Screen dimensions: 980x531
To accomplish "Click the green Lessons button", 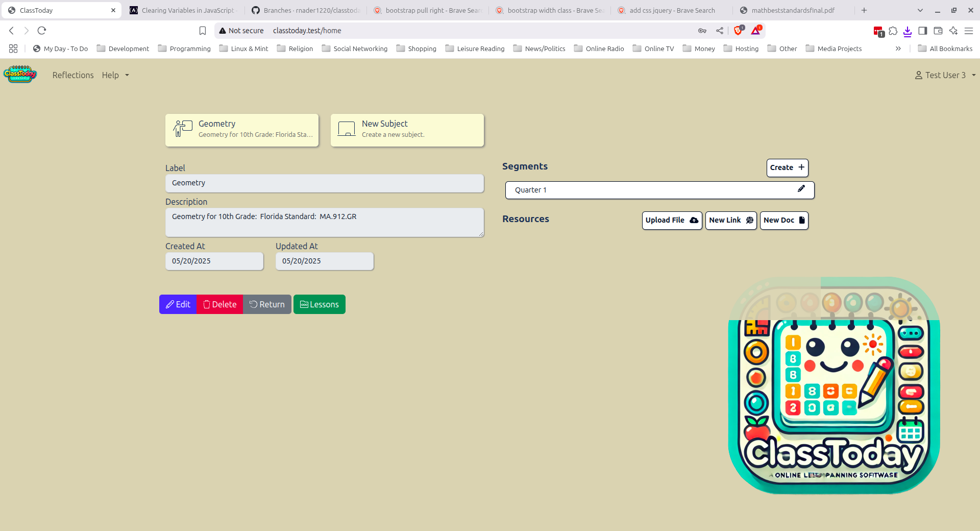I will (x=320, y=304).
